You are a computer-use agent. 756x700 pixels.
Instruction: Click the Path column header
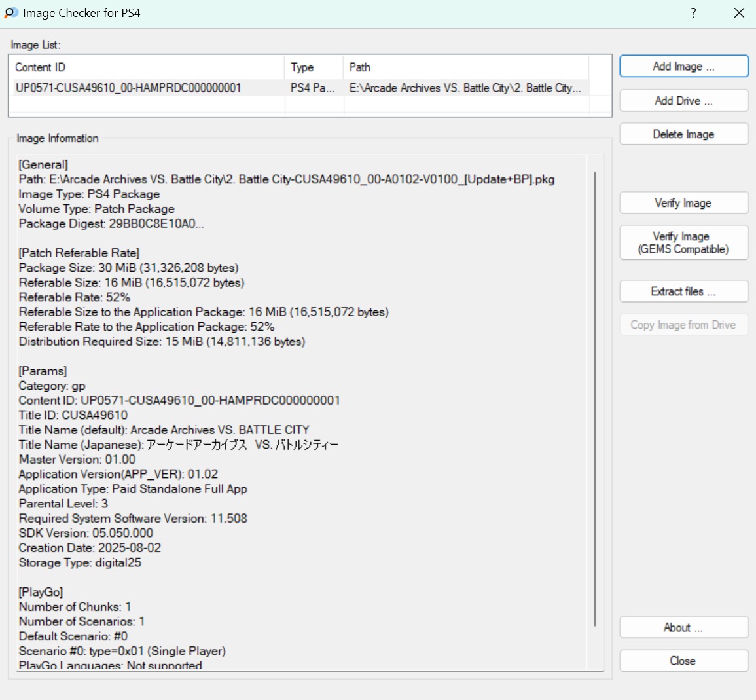[465, 67]
